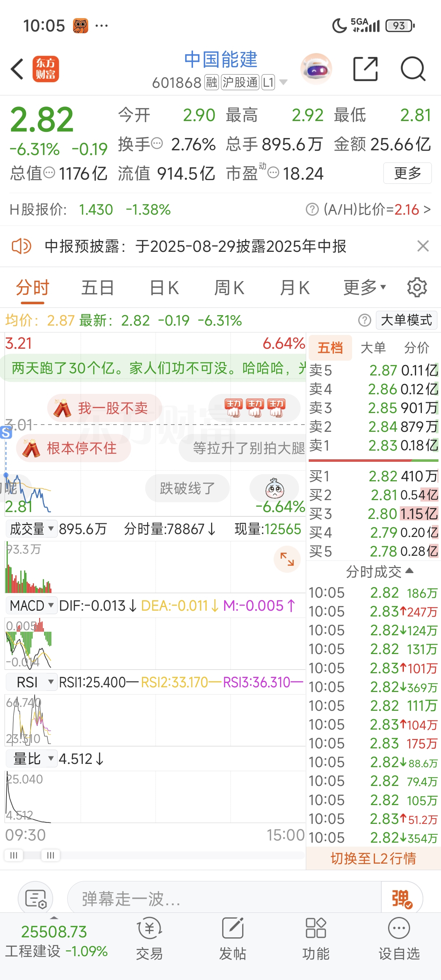Tap the 融 margin badge
This screenshot has width=441, height=980.
point(211,82)
